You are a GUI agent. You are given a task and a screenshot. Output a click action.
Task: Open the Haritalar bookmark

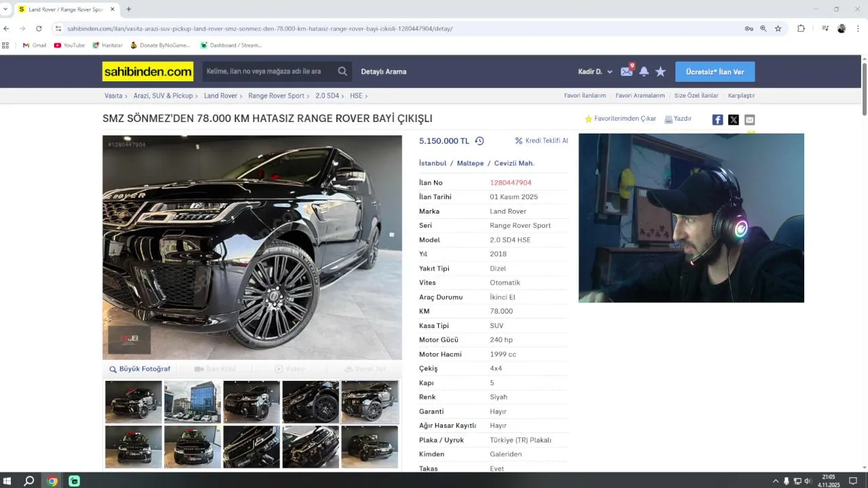coord(107,45)
